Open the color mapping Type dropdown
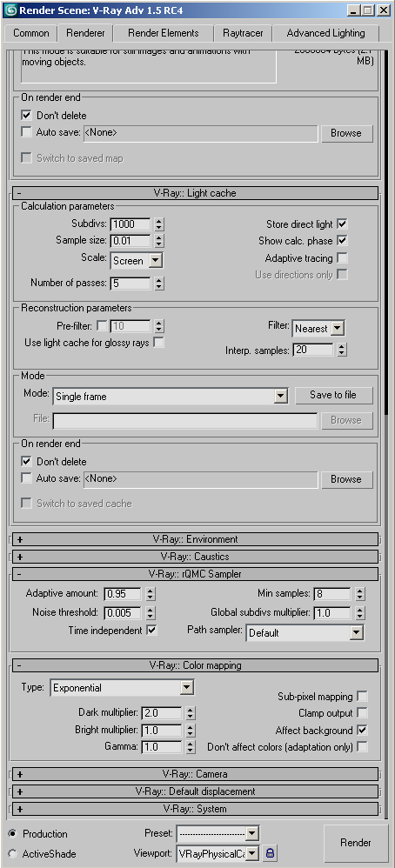The height and width of the screenshot is (868, 395). 123,688
